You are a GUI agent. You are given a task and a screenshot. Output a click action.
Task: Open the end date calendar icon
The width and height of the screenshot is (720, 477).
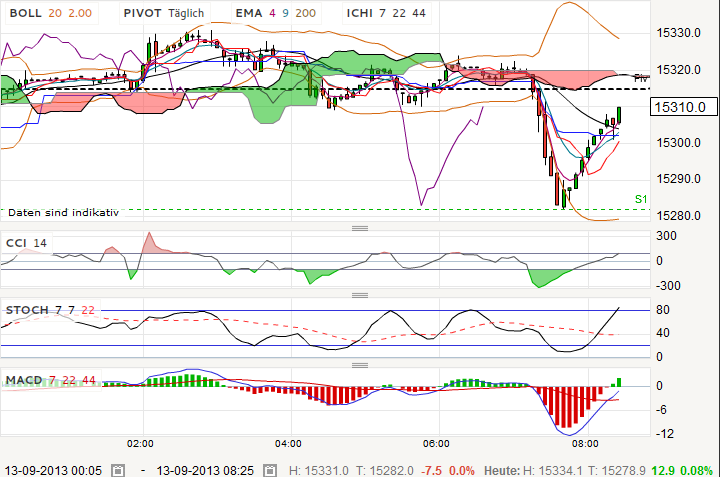pos(270,470)
